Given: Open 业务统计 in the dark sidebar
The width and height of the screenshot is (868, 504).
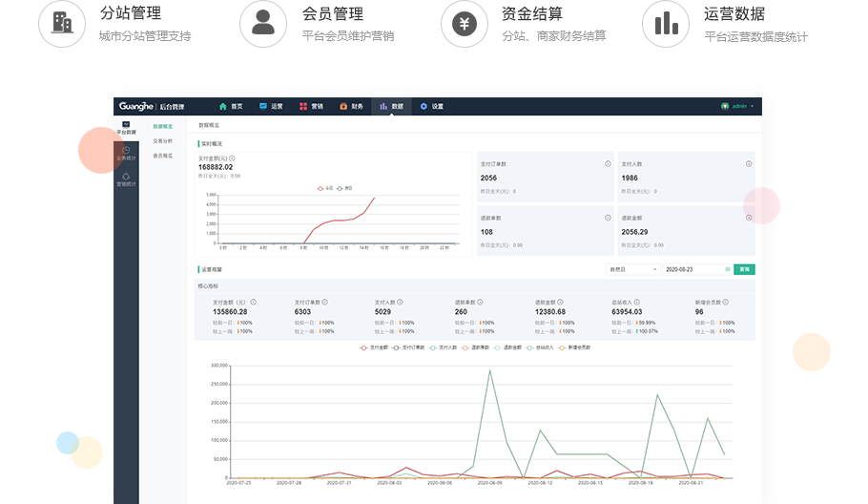Looking at the screenshot, I should pyautogui.click(x=126, y=153).
